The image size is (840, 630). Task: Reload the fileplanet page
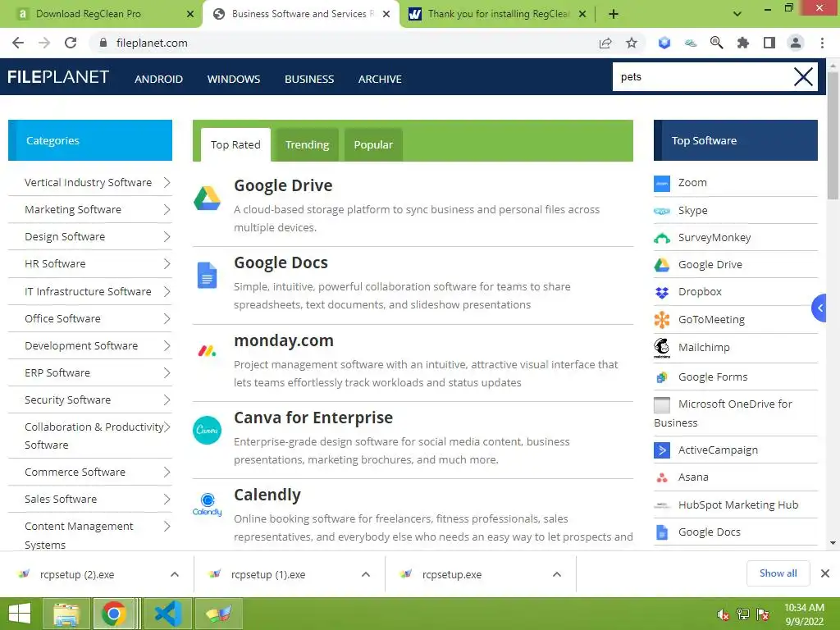click(71, 43)
